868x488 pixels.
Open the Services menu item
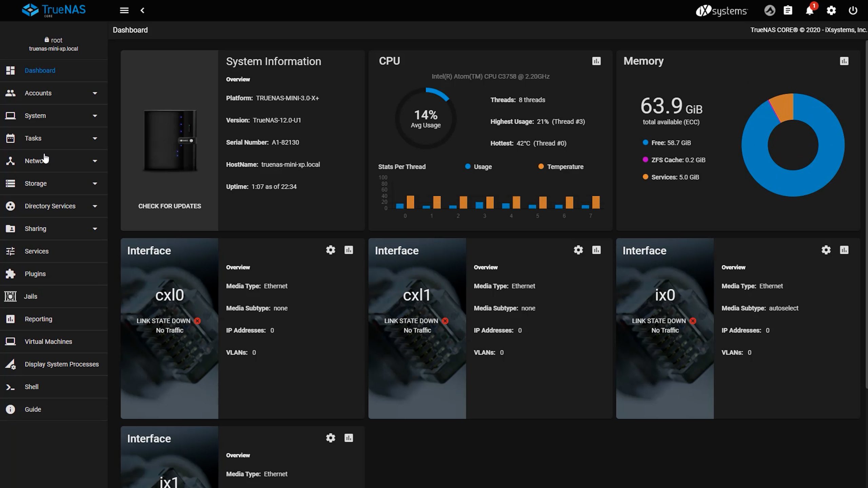point(36,251)
